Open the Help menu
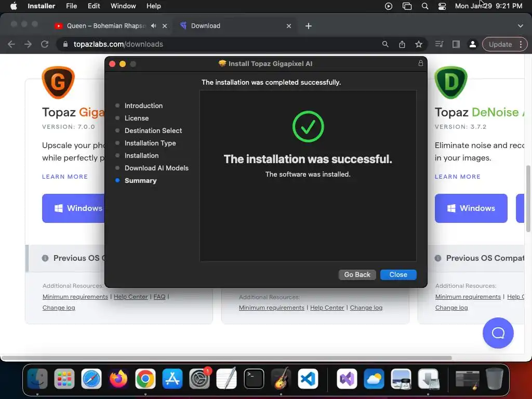Viewport: 532px width, 399px height. (153, 6)
